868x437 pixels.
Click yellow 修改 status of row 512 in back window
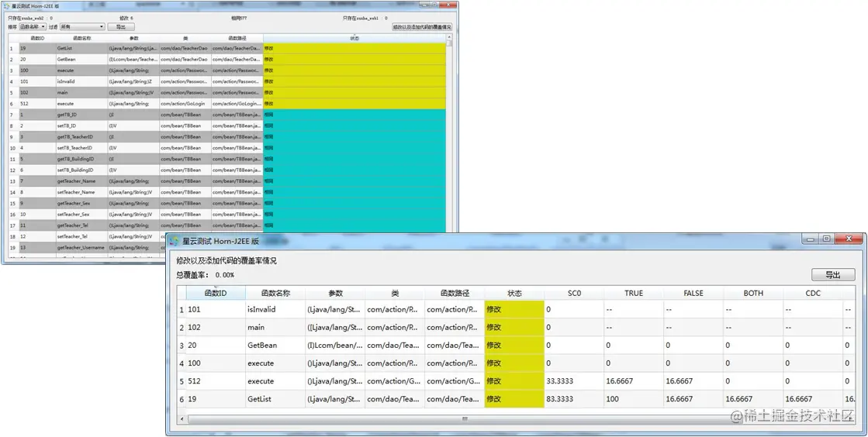pos(354,104)
